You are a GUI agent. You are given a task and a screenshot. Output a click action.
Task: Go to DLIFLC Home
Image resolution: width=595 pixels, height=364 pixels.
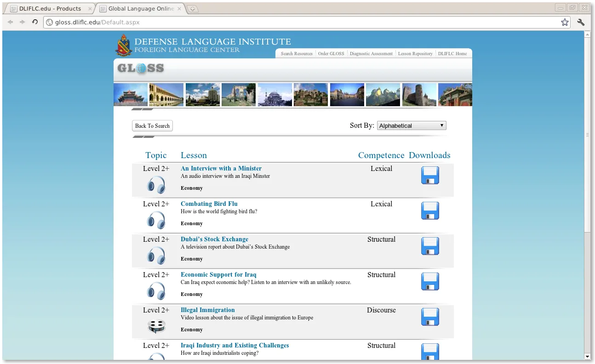tap(452, 54)
